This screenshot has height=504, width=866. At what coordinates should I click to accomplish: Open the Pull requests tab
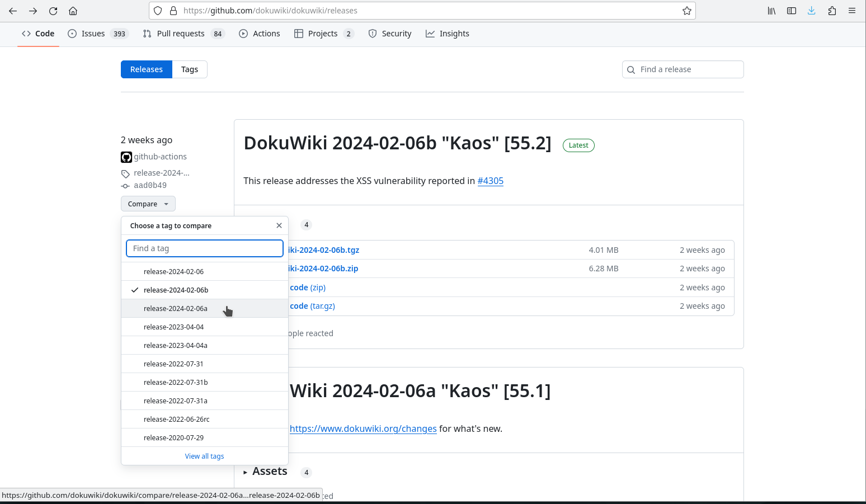click(x=181, y=34)
